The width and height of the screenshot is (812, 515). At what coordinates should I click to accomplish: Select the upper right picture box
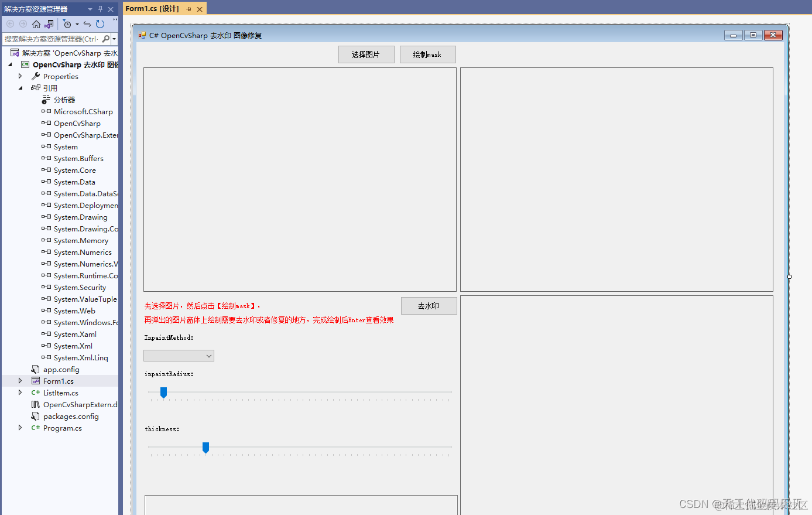pos(616,179)
